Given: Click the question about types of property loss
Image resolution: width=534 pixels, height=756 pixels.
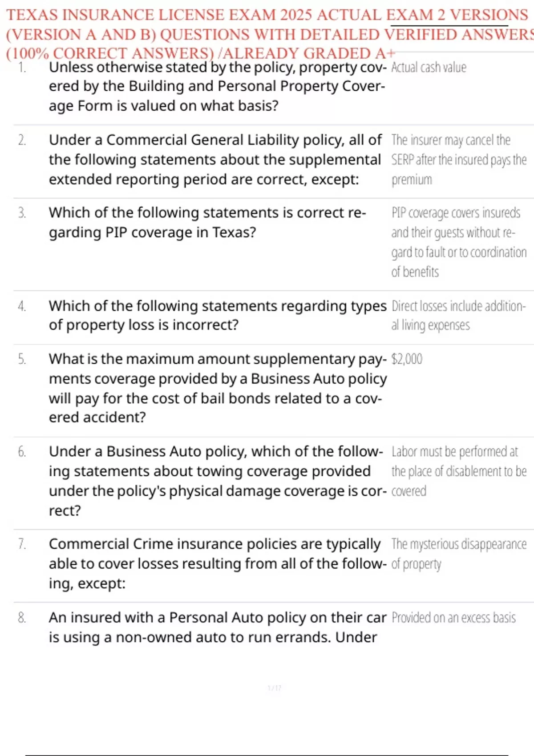Looking at the screenshot, I should 217,315.
